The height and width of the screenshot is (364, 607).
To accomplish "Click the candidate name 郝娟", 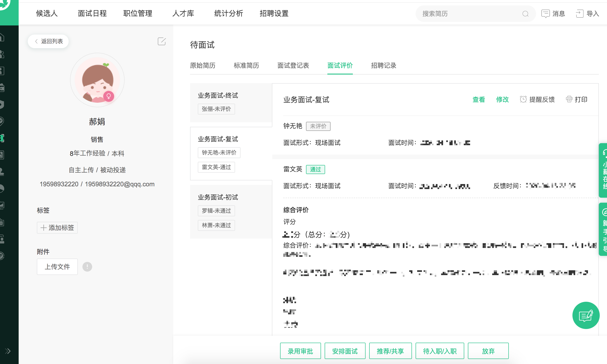I will (x=97, y=121).
